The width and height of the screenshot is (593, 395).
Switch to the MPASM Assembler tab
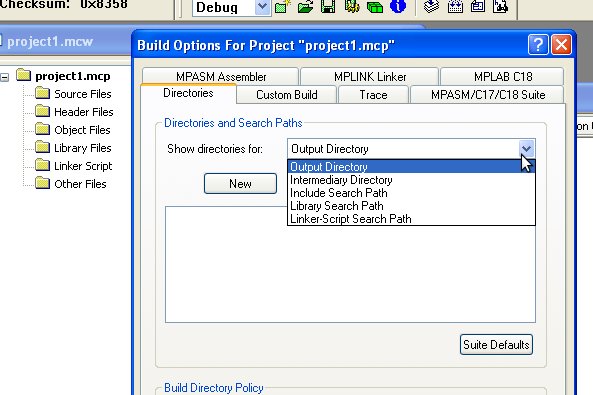tap(221, 77)
